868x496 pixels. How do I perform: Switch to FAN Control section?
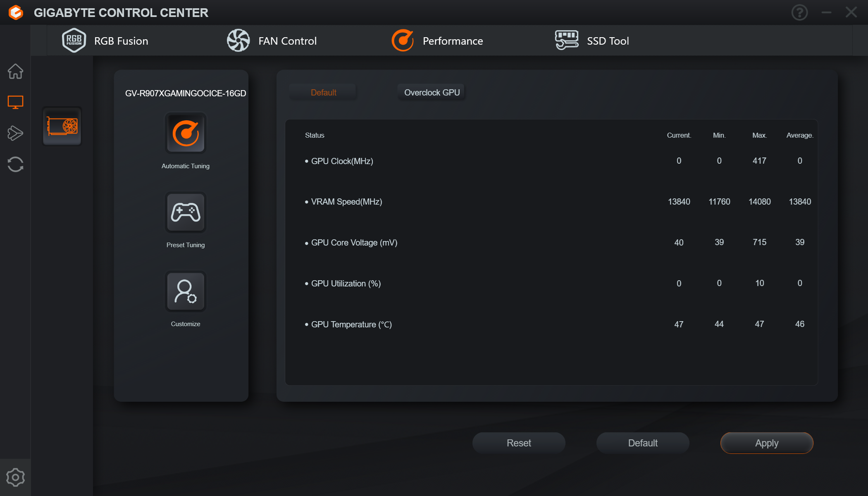(272, 41)
